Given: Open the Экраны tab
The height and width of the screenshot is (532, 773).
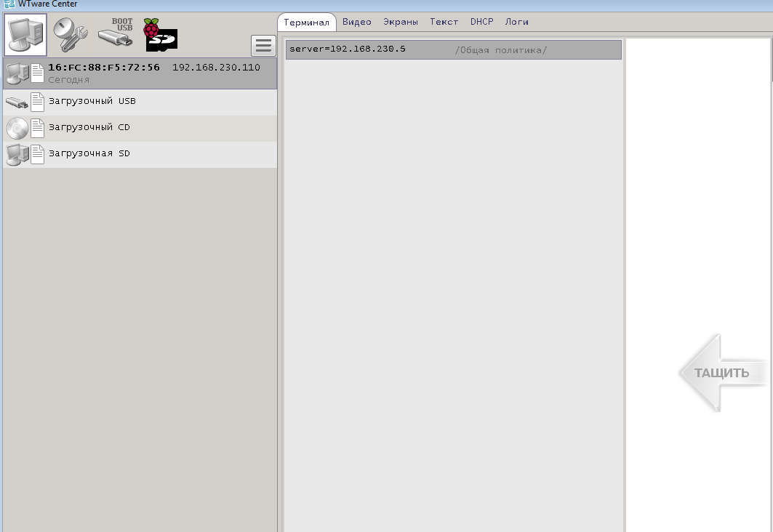Looking at the screenshot, I should (x=401, y=22).
